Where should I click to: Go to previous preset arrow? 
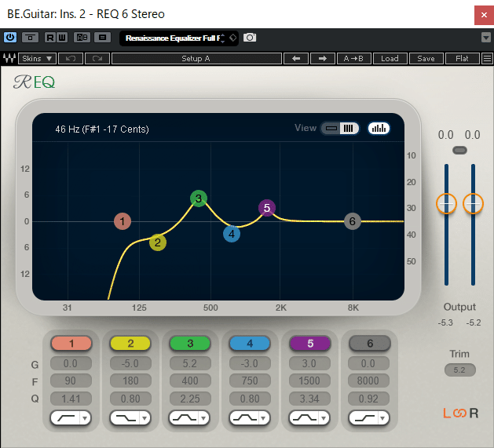click(296, 59)
